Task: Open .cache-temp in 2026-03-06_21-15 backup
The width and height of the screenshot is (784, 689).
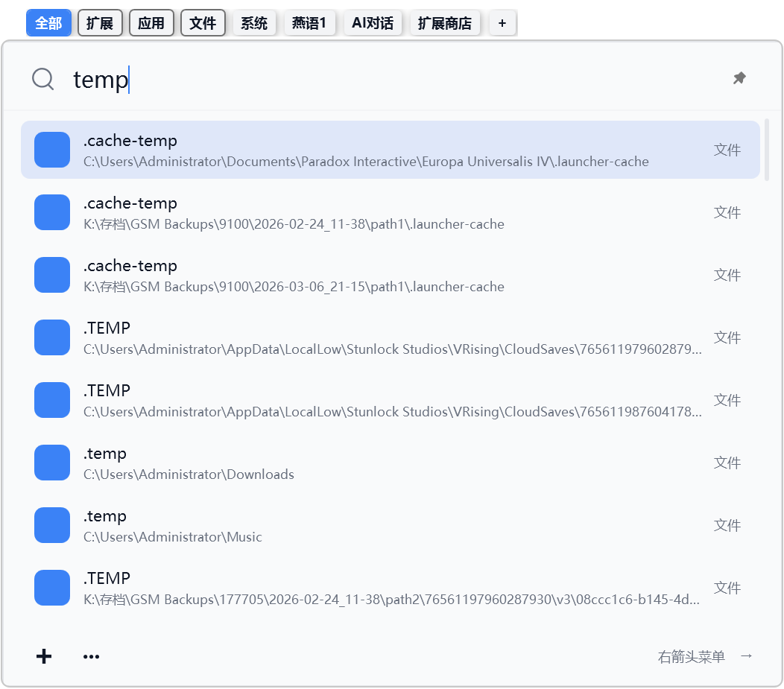Action: pos(390,275)
